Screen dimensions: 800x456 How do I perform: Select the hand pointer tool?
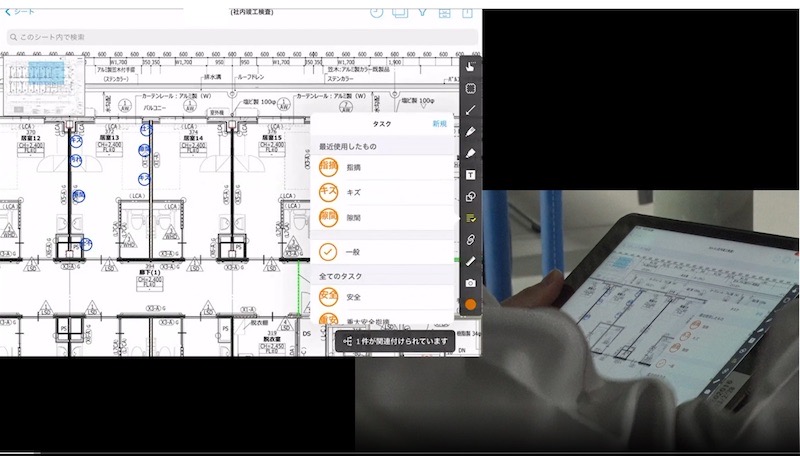[470, 66]
